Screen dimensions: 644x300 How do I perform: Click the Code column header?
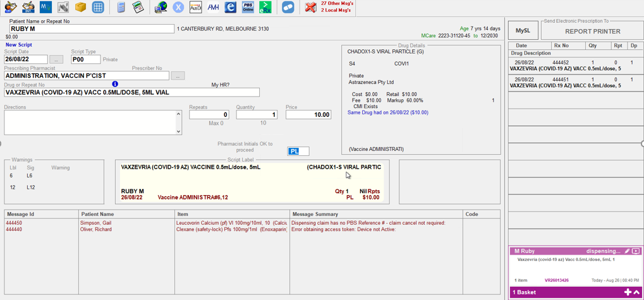click(481, 214)
